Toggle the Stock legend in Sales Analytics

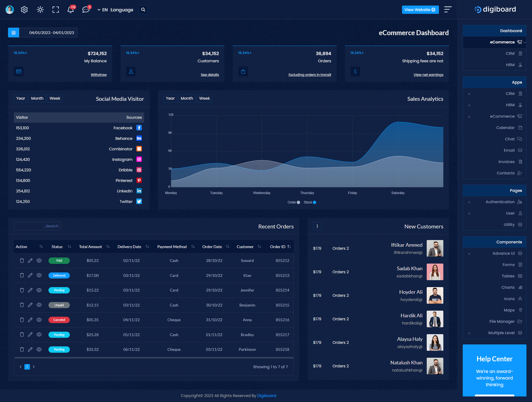(310, 202)
